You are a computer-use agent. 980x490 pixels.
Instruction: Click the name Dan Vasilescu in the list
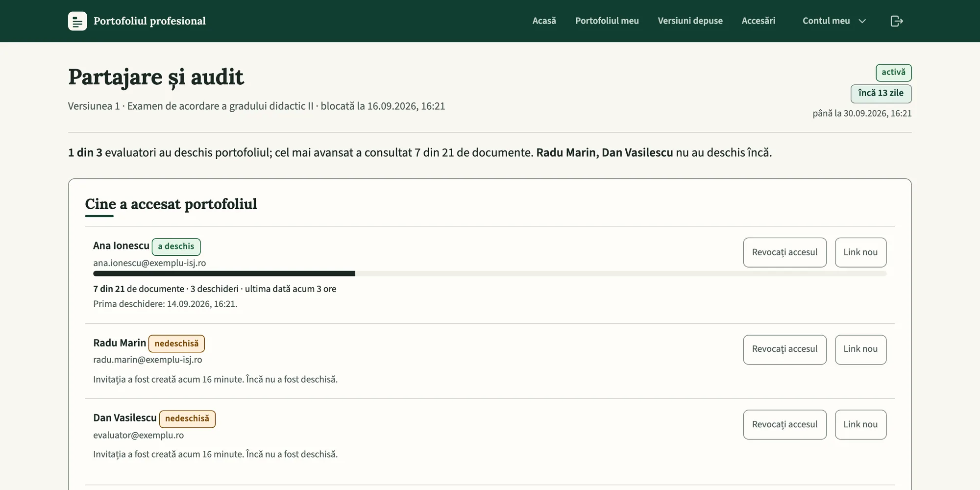[x=125, y=418]
